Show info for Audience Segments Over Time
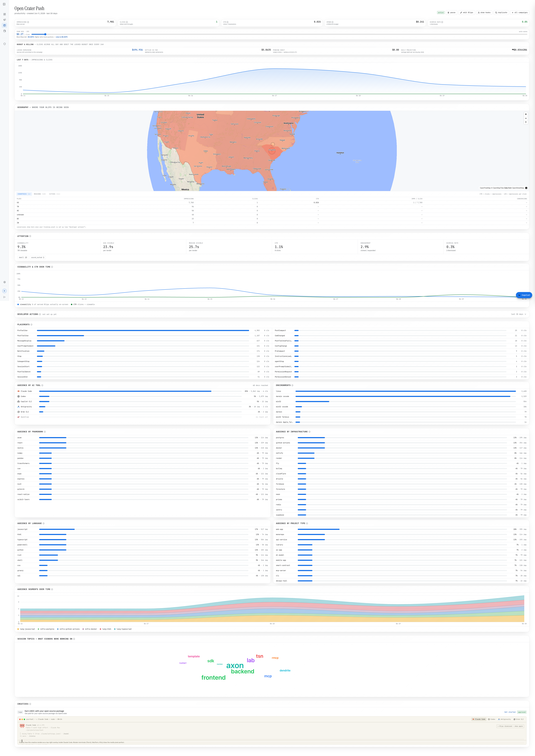The image size is (535, 756). pos(52,589)
